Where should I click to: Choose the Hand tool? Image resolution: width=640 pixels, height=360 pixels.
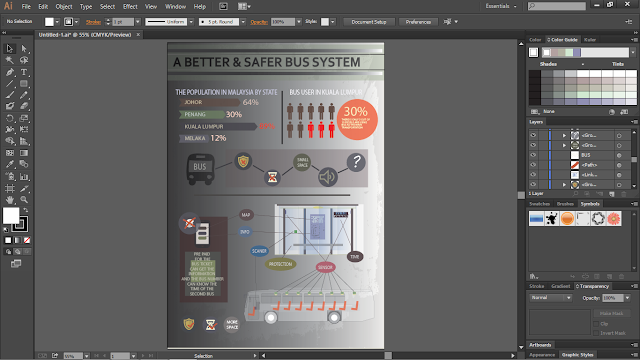coord(10,200)
